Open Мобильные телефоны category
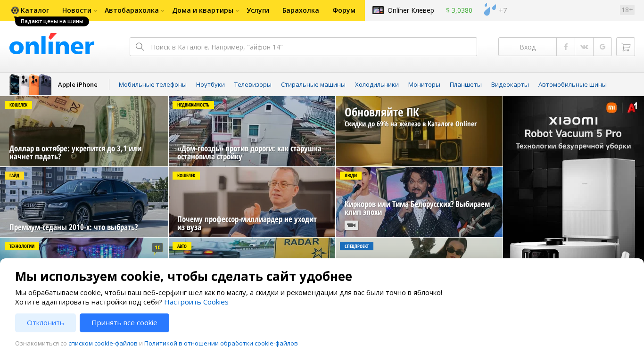Screen dimensions: 644x362 [x=153, y=85]
